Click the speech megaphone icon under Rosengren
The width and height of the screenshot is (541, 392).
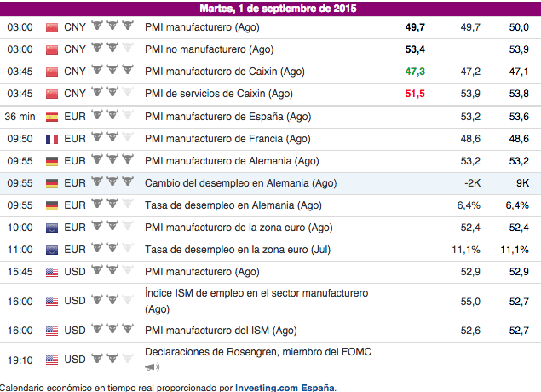click(153, 367)
